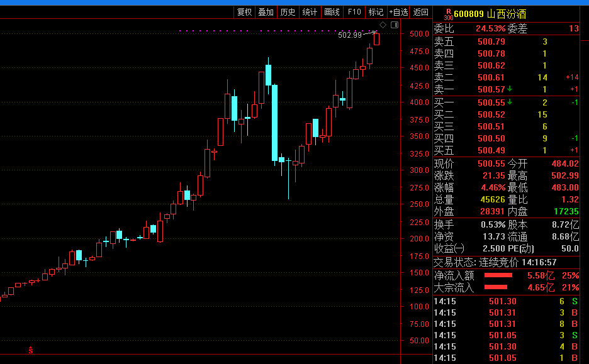Open the 历史 history view
The height and width of the screenshot is (364, 589).
click(x=288, y=12)
